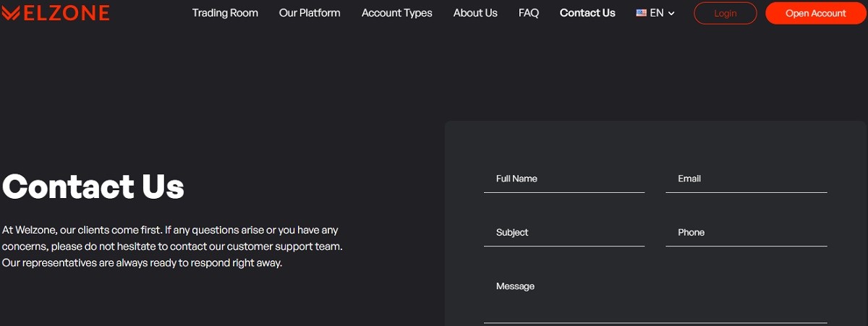
Task: Click the Login button
Action: coord(726,13)
